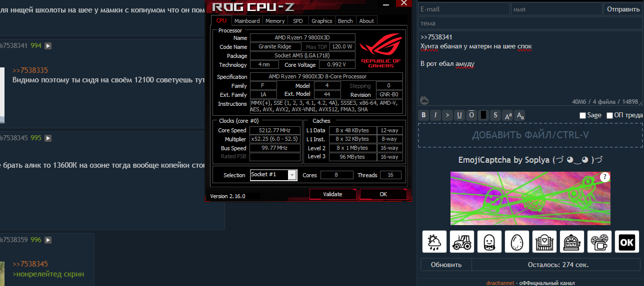Image resolution: width=644 pixels, height=286 pixels.
Task: Pick the slot machine captcha emoji
Action: [x=572, y=243]
